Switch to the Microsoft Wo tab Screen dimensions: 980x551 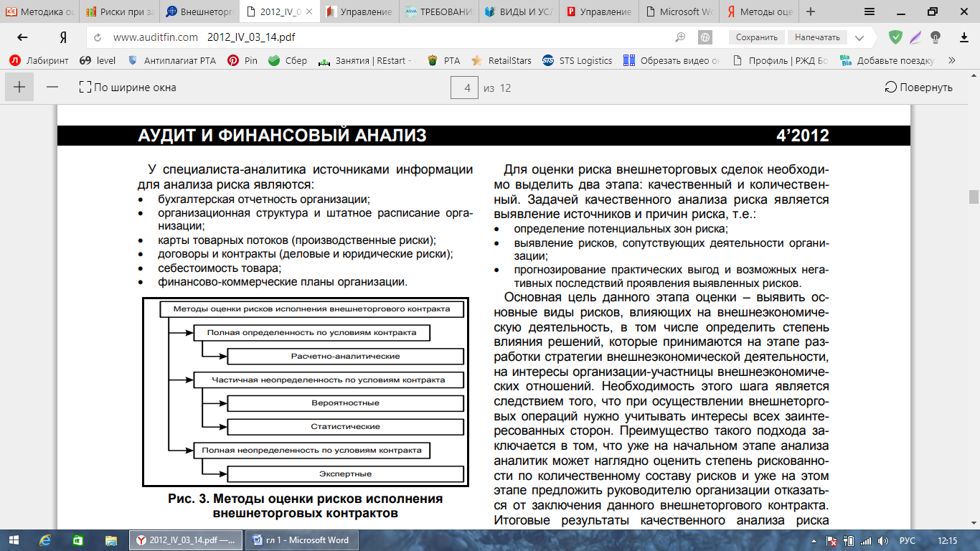[679, 11]
